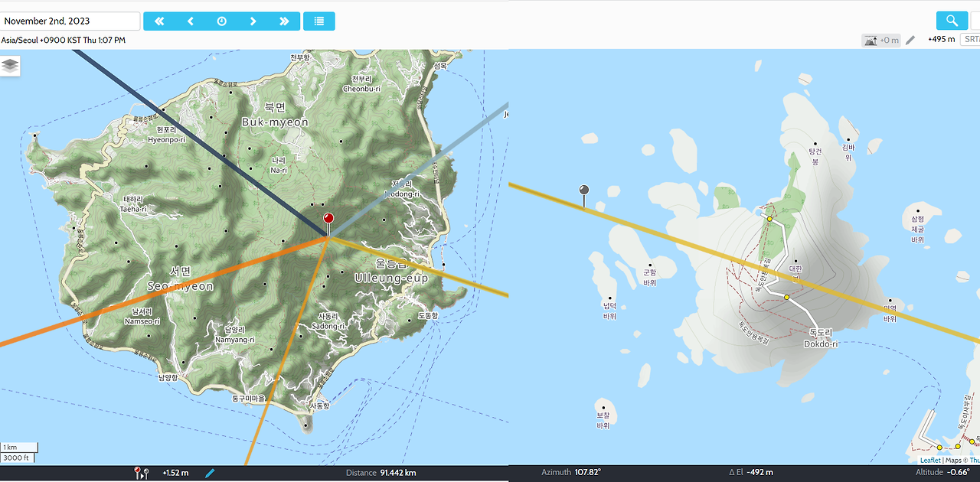Open the Leaflet attribution link
The height and width of the screenshot is (482, 980).
(930, 460)
